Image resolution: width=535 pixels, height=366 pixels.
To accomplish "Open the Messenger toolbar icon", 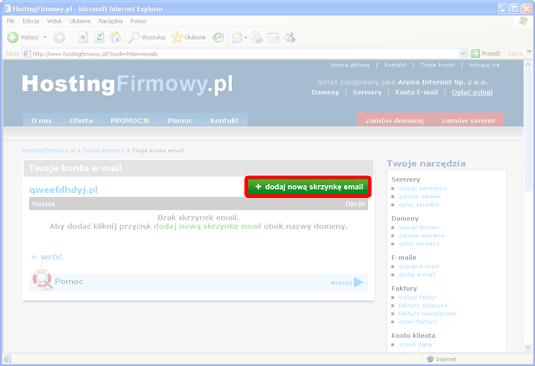I will (x=290, y=37).
